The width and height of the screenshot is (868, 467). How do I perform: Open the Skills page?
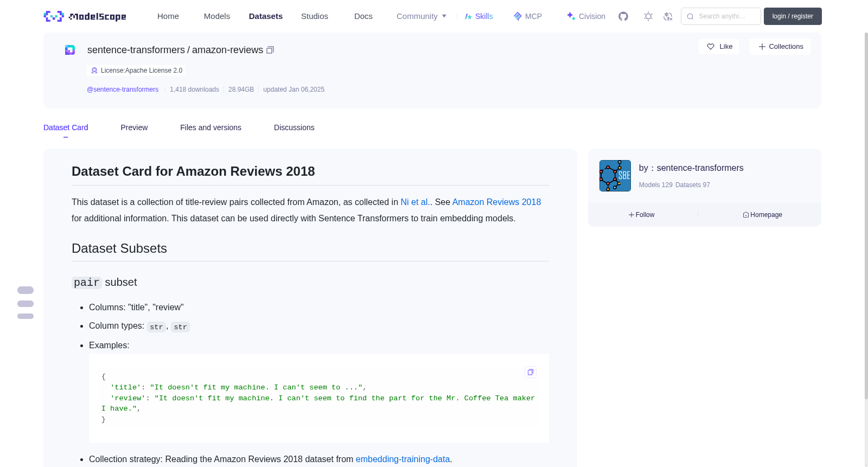click(479, 16)
